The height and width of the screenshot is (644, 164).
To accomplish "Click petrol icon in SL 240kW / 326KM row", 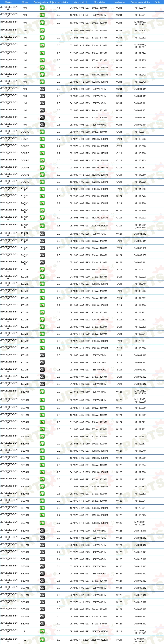I will pos(42,631).
